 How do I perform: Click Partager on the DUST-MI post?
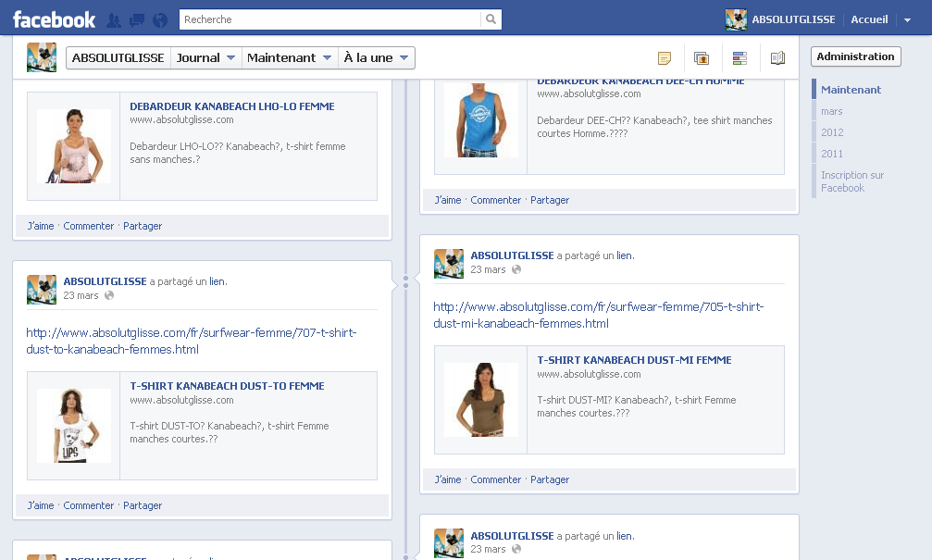pyautogui.click(x=550, y=479)
